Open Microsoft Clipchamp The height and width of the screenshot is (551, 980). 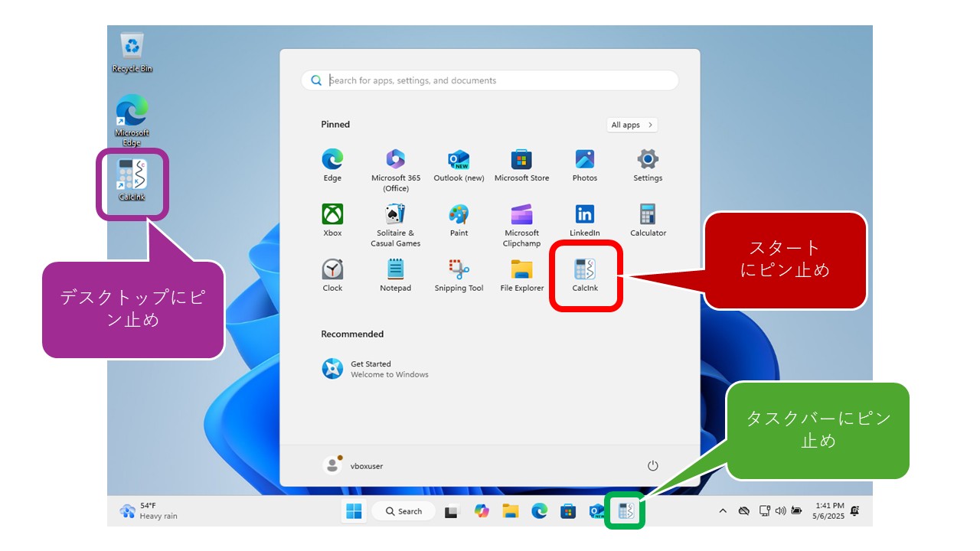tap(521, 225)
